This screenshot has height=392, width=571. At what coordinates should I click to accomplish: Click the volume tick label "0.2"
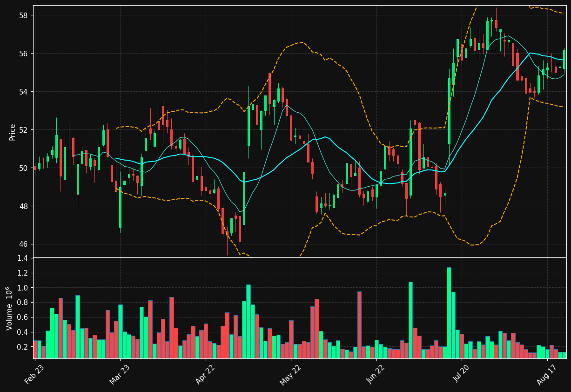tap(23, 347)
